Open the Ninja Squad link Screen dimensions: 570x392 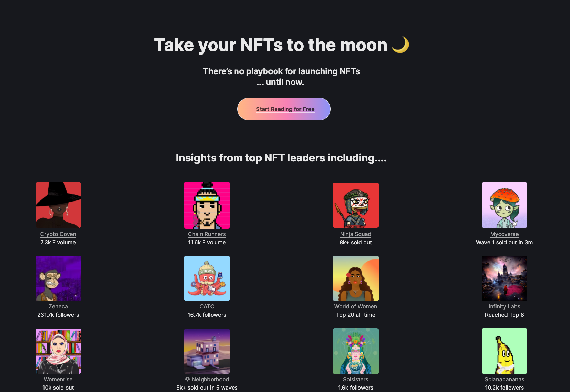click(356, 234)
